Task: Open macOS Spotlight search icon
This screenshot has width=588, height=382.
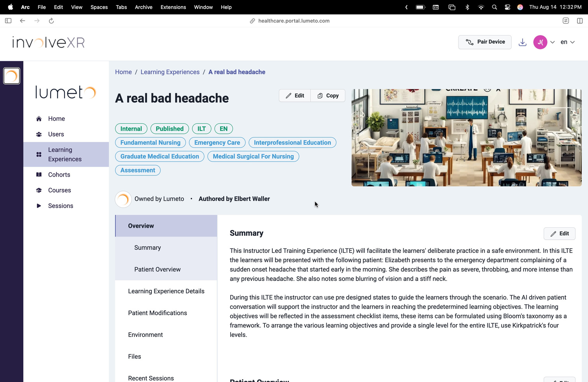Action: [x=494, y=7]
